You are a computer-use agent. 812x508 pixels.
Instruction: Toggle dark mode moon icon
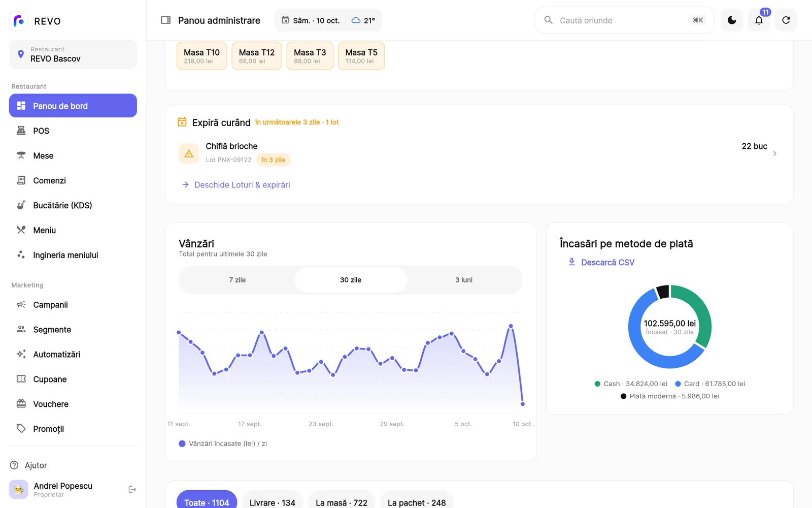click(732, 20)
